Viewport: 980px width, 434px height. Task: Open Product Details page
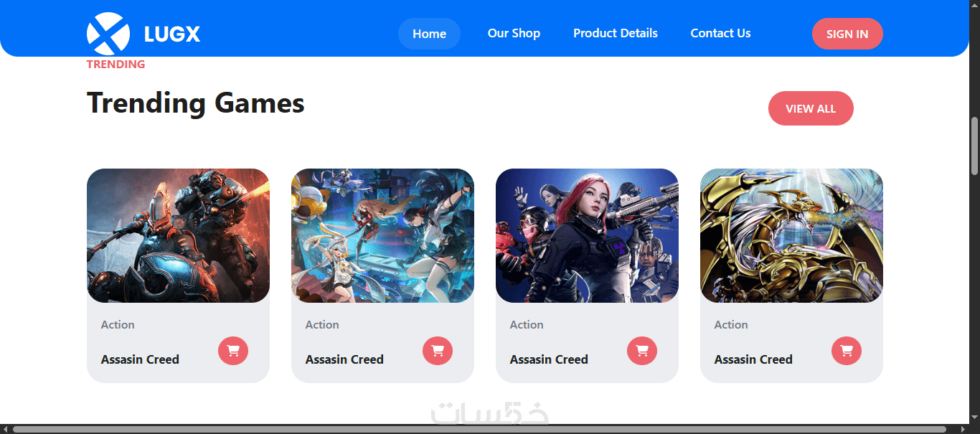(x=616, y=33)
